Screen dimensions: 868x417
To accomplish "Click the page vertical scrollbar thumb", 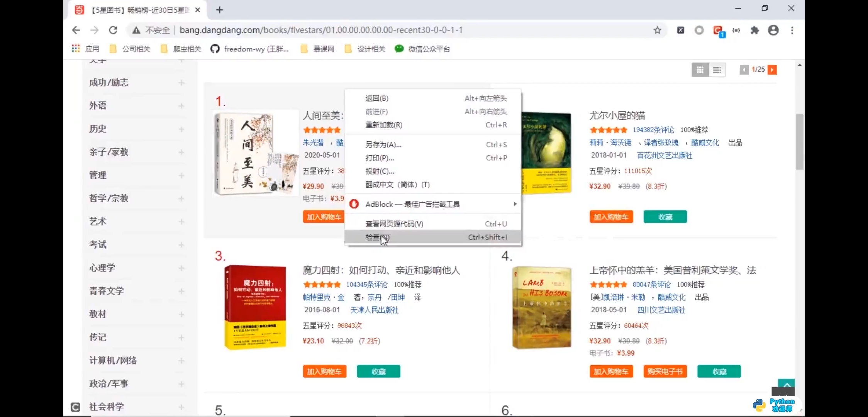I will coord(800,142).
